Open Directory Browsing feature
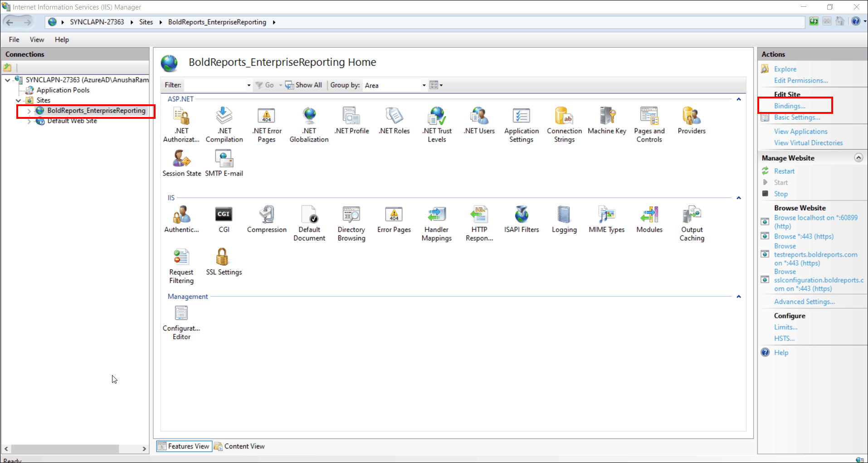 351,224
